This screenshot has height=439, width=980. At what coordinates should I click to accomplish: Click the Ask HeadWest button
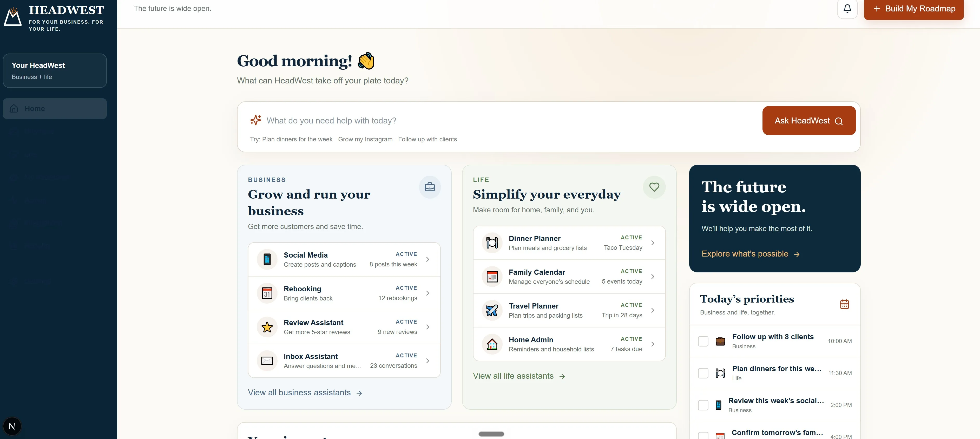point(809,121)
